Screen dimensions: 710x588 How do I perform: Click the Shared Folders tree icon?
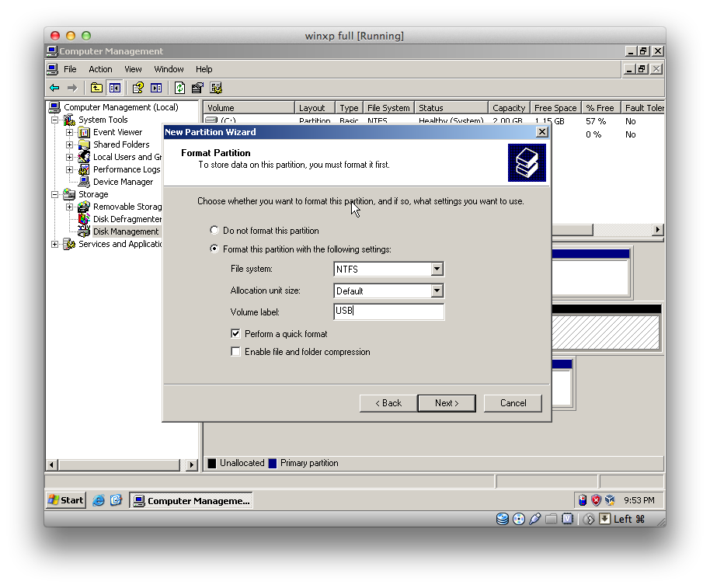tap(84, 144)
